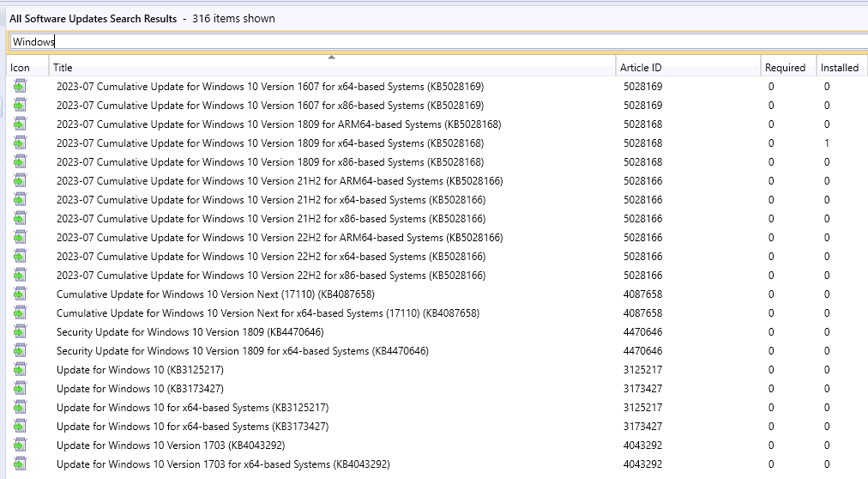Select Security Update Version 1809 (KB4470646) title
This screenshot has height=479, width=868.
pos(190,331)
